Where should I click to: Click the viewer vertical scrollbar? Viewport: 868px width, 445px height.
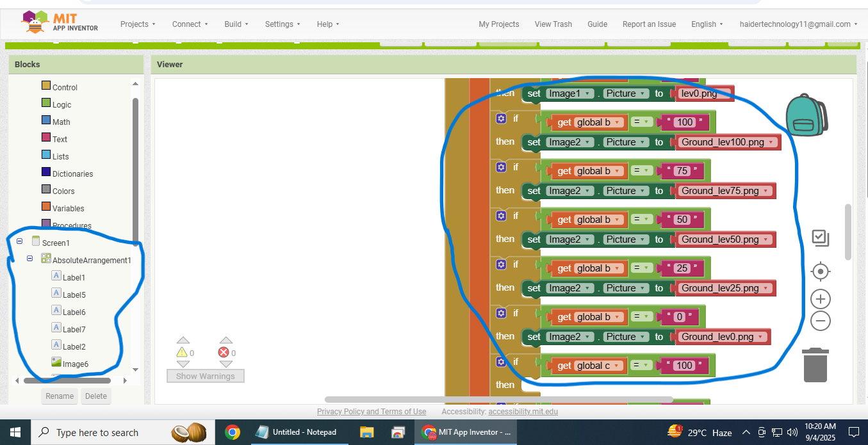coord(848,232)
